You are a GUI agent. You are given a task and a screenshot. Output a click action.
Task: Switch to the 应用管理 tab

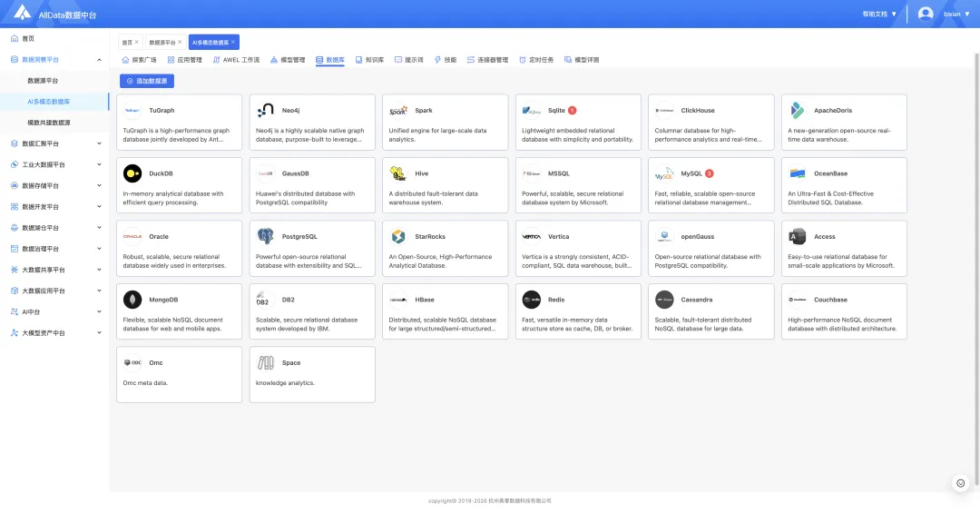coord(185,60)
